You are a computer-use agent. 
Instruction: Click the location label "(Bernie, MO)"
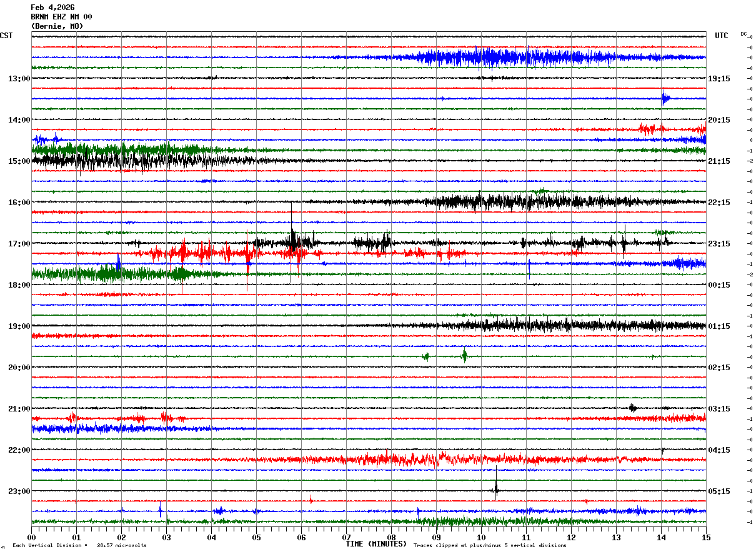click(57, 26)
